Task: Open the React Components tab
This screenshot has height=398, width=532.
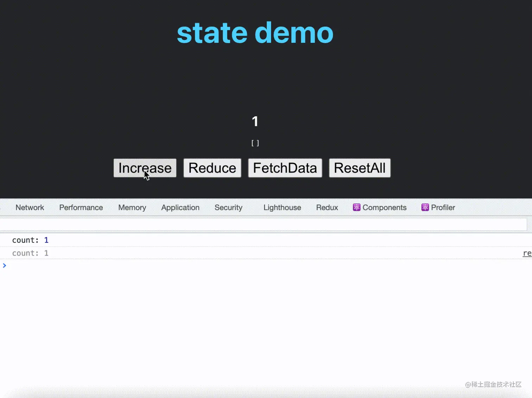Action: click(x=380, y=207)
